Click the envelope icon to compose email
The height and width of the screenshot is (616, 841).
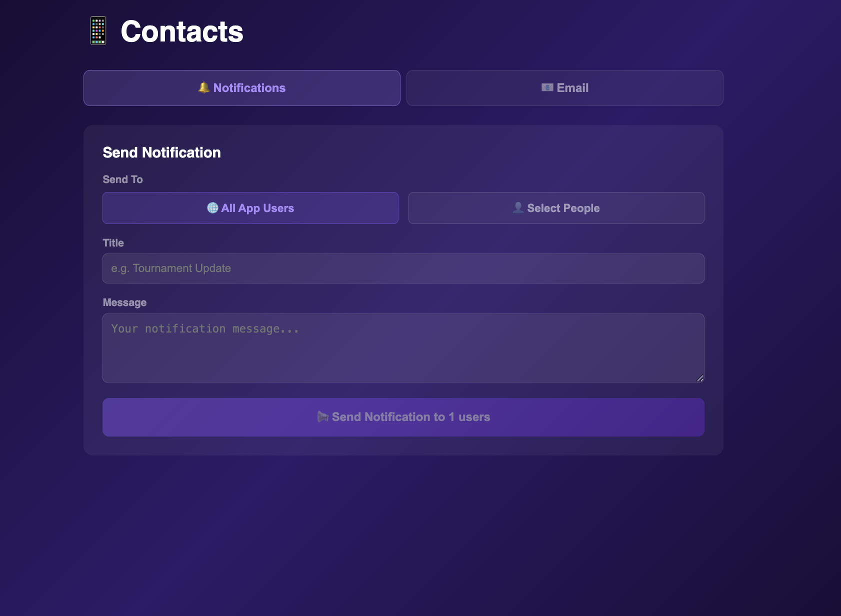[x=546, y=87]
